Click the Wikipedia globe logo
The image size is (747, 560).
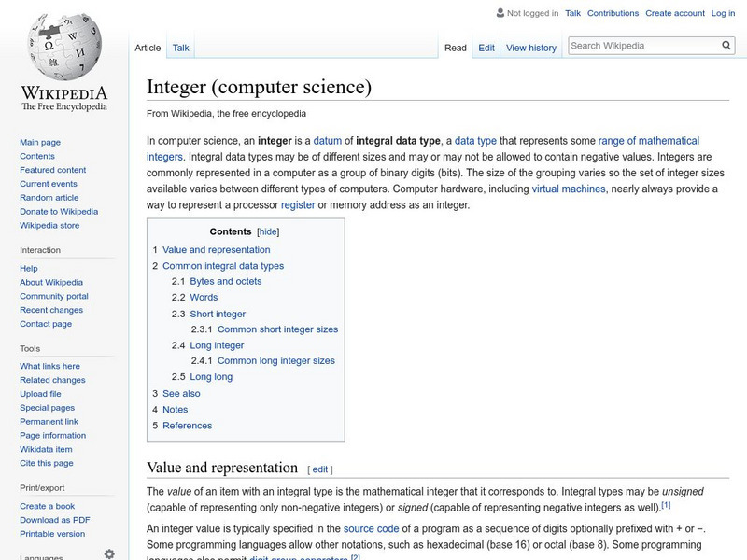pos(64,46)
